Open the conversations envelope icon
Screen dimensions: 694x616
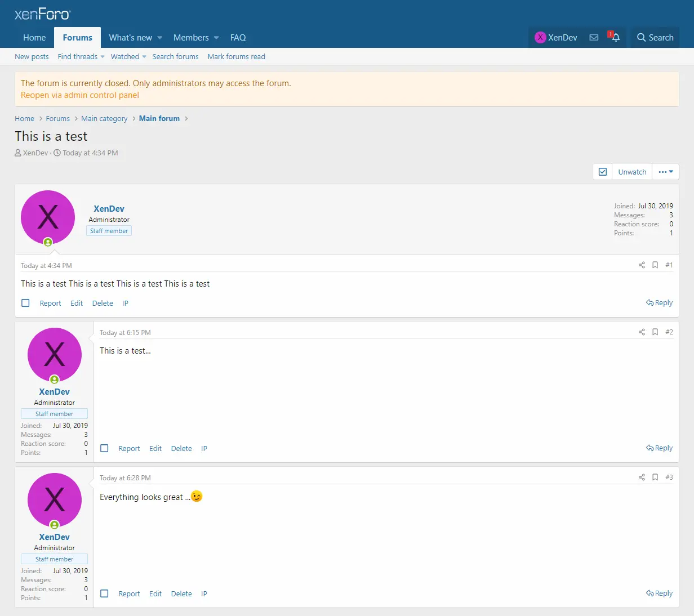[x=594, y=38]
